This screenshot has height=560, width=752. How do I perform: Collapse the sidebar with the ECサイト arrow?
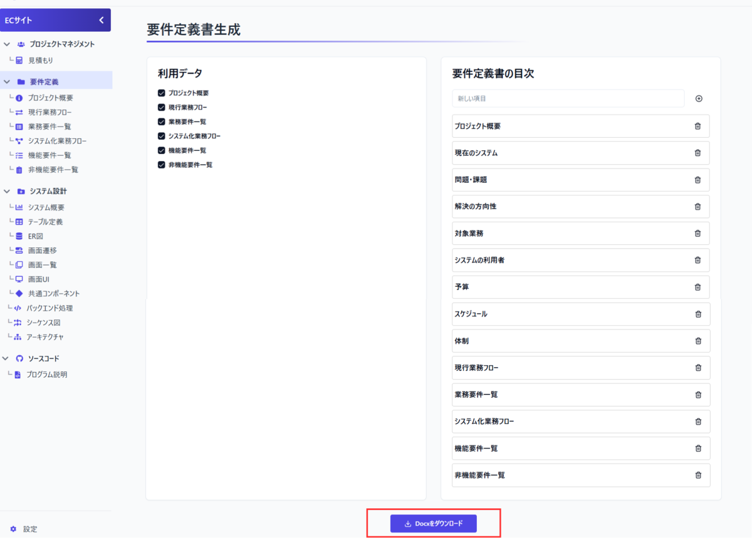coord(102,20)
